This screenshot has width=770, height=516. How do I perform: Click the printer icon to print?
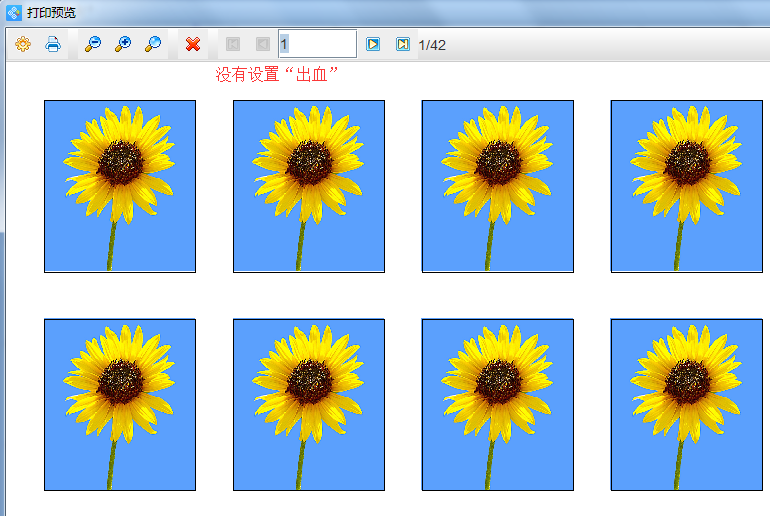[53, 44]
